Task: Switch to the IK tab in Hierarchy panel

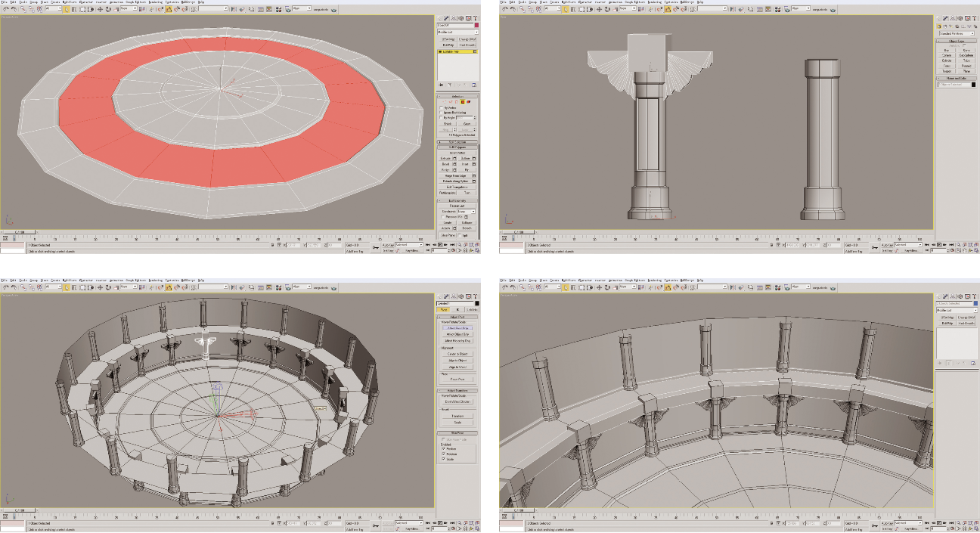Action: click(x=458, y=310)
